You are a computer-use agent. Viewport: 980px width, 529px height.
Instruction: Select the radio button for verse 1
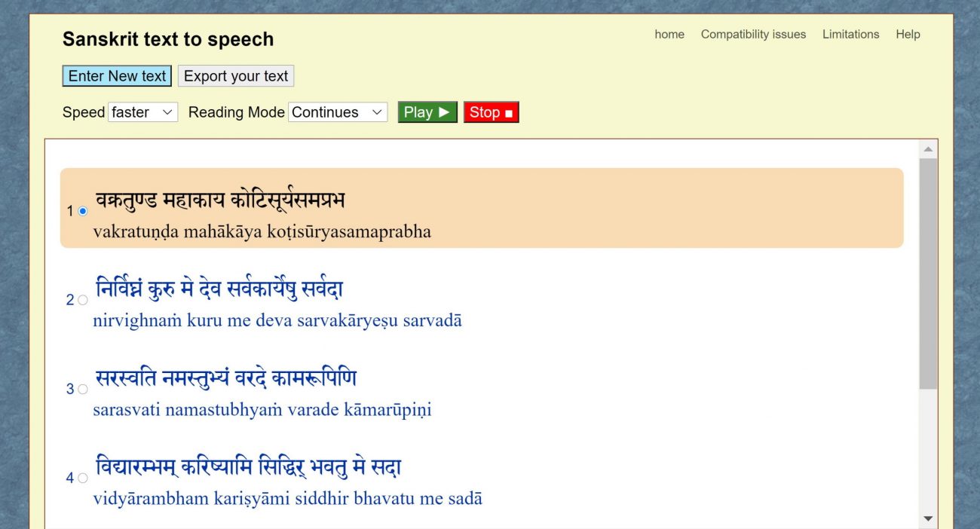81,211
